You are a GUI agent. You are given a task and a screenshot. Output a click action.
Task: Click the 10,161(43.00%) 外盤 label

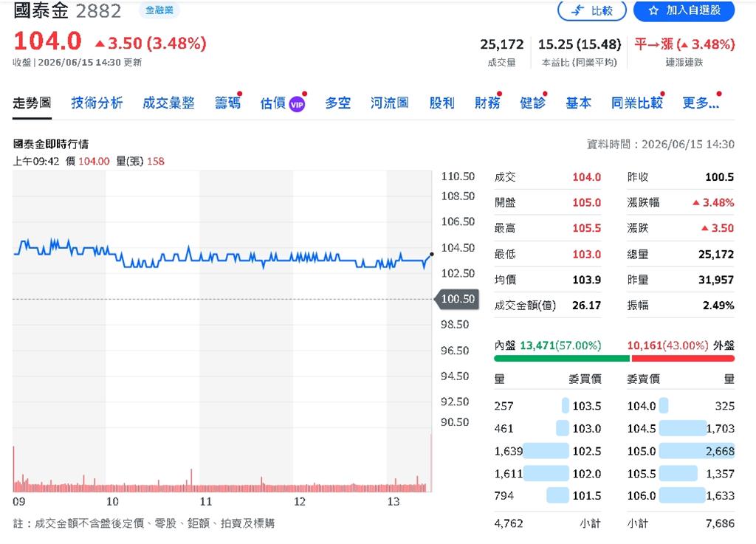pyautogui.click(x=681, y=345)
